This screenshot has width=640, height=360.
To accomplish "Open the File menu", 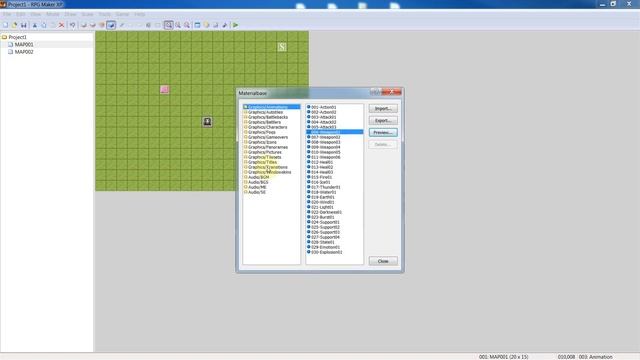I will pos(7,14).
